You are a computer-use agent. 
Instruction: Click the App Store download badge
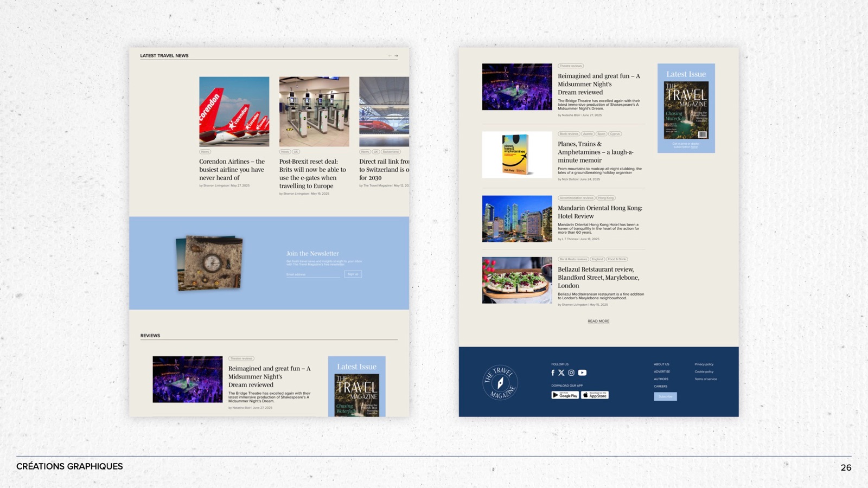pos(595,395)
